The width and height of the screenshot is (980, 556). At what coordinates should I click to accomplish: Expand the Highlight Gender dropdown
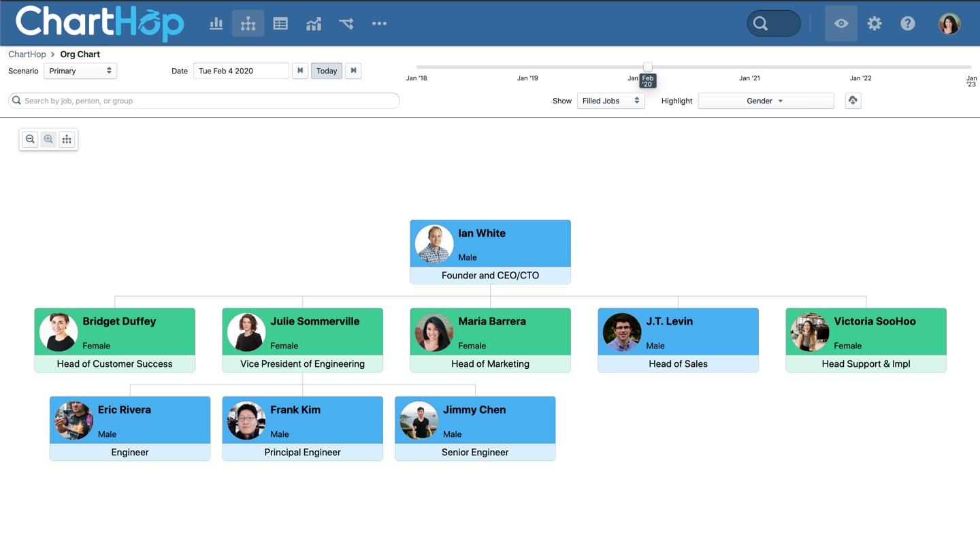pos(766,101)
